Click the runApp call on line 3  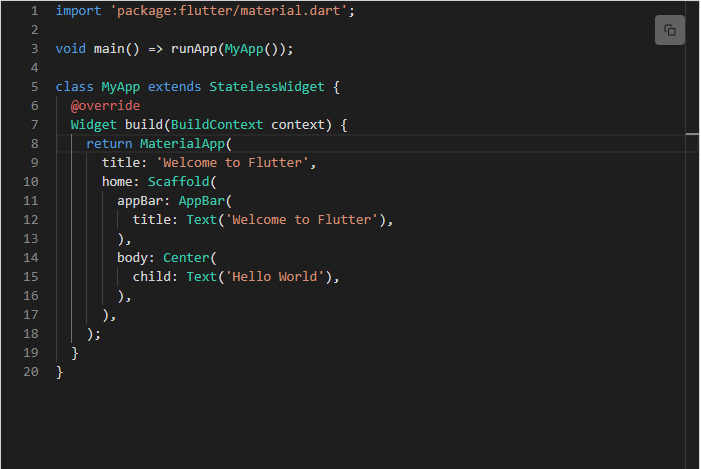(194, 49)
